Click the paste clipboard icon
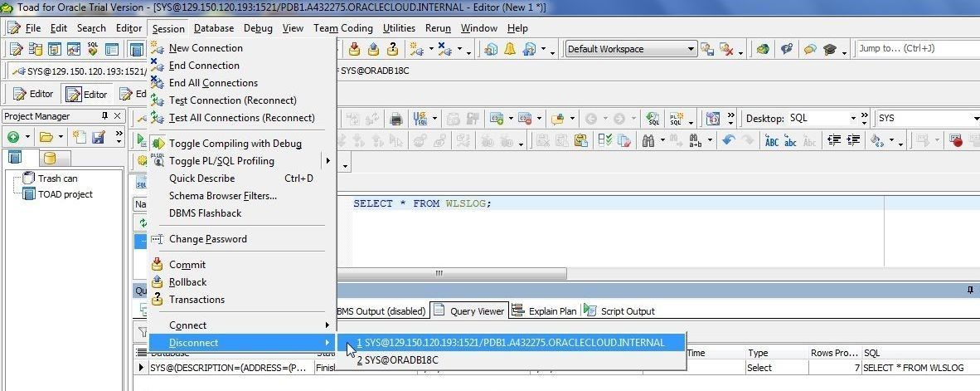Screen dimensions: 980x391 [x=581, y=141]
